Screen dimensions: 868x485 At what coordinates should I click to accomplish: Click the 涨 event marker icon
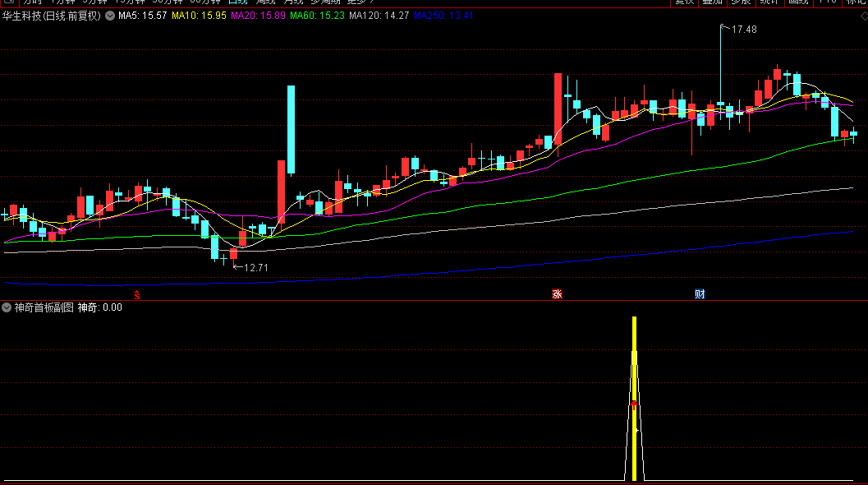(x=557, y=293)
